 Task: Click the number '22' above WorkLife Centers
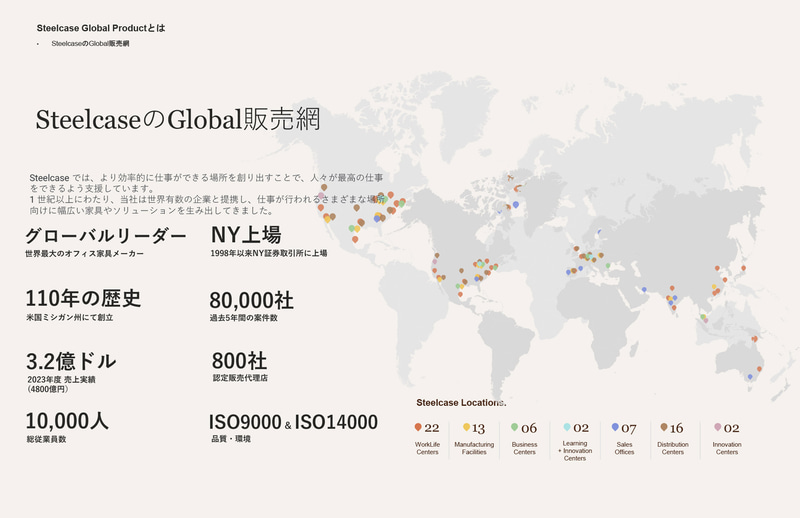coord(432,428)
